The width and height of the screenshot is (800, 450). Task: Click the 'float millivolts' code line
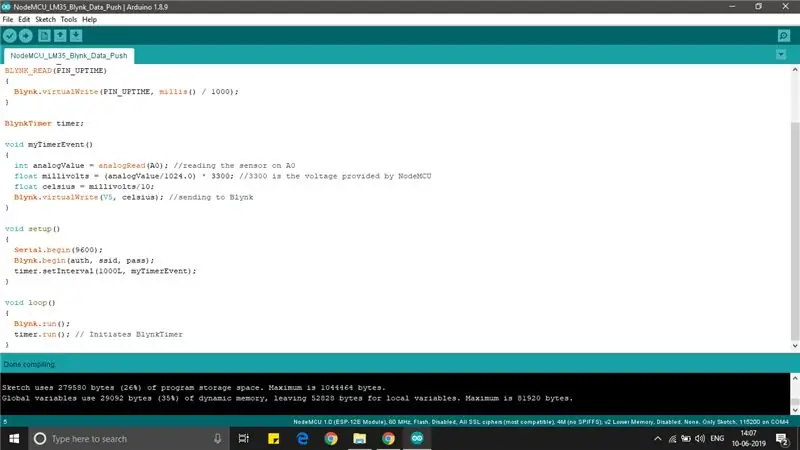(222, 176)
